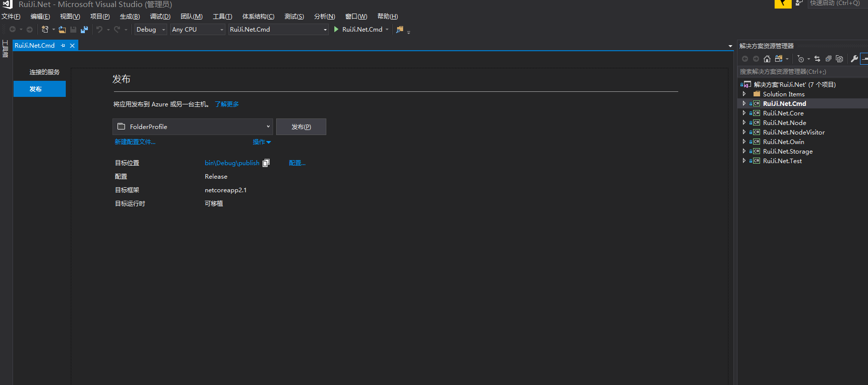Click the Save single-disk toolbar icon
Image resolution: width=868 pixels, height=385 pixels.
73,30
